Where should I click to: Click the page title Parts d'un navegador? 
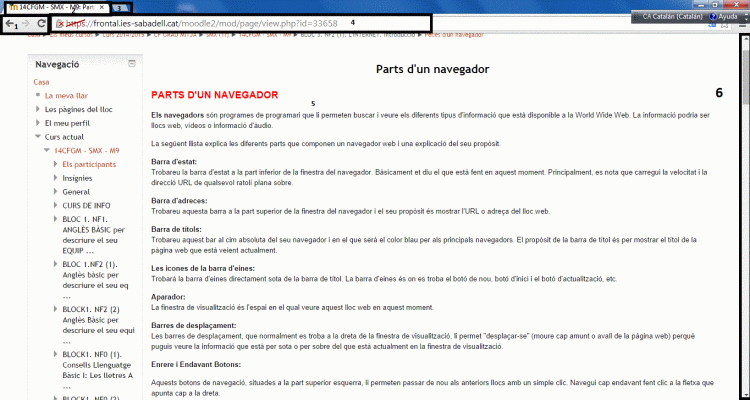pos(432,69)
